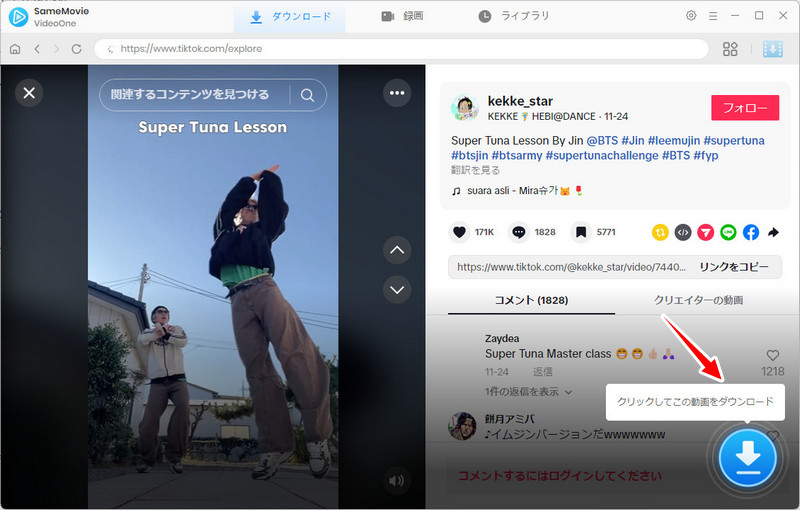The height and width of the screenshot is (510, 800).
Task: Open the kekke_star username link
Action: 520,101
